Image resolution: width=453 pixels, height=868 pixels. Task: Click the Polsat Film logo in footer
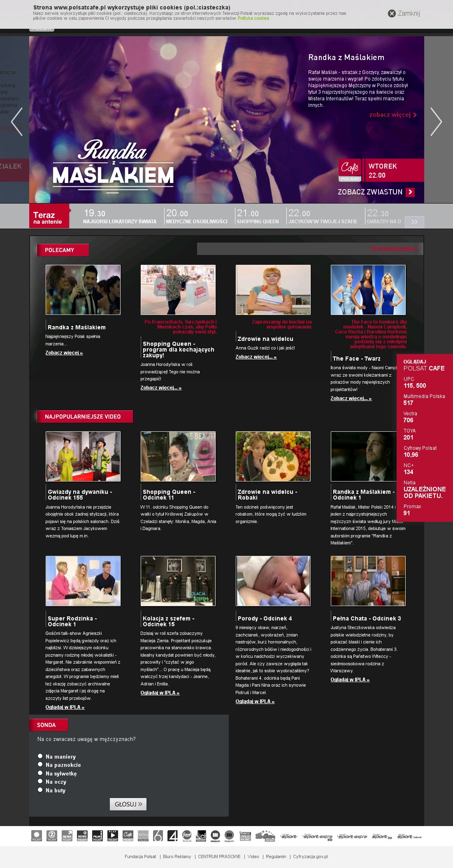click(98, 836)
